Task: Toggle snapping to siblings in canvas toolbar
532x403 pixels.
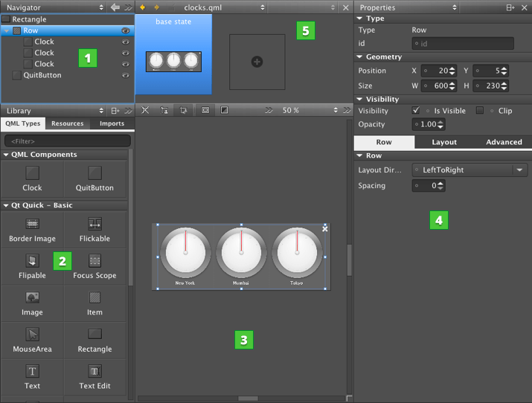Action: [x=183, y=110]
